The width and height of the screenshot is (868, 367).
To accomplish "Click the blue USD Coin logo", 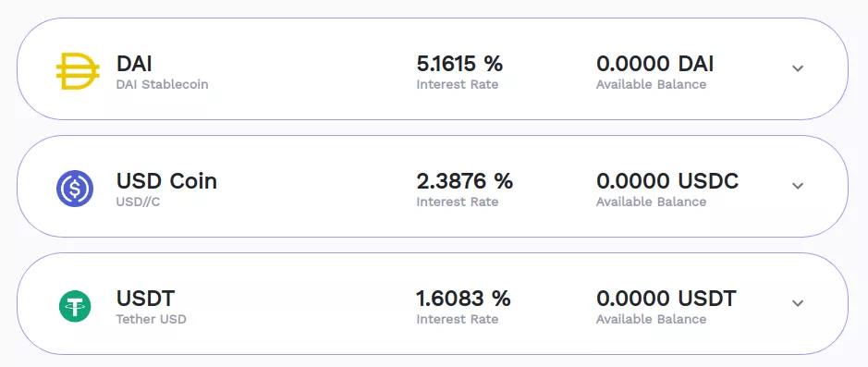I will click(x=75, y=189).
